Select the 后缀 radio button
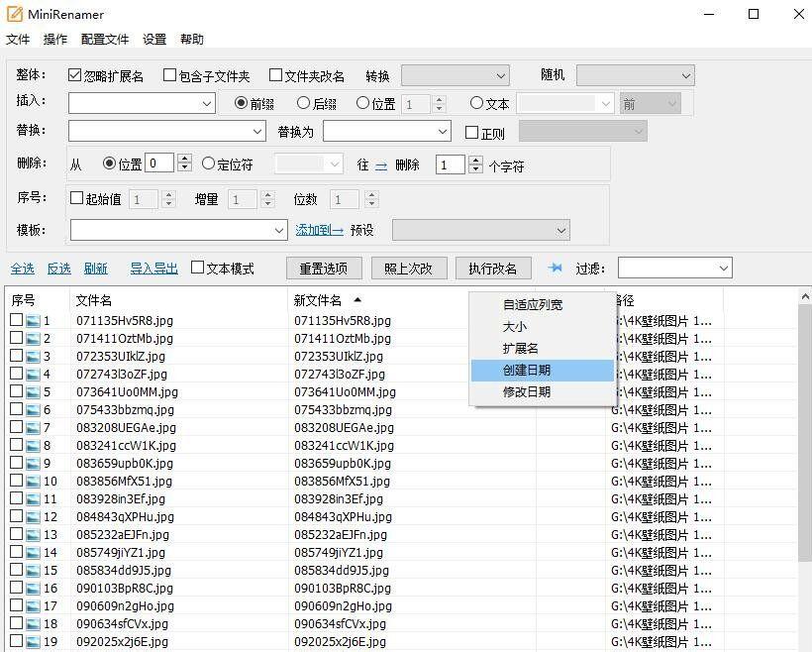This screenshot has height=652, width=812. coord(305,103)
